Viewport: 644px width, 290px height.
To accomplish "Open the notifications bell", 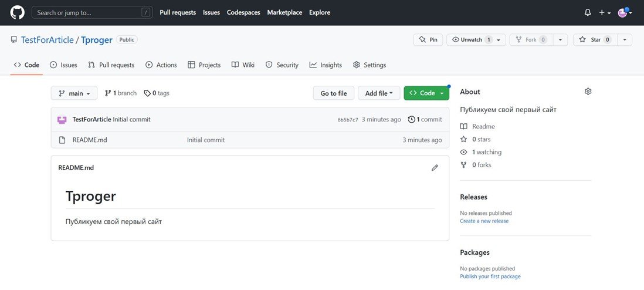I will click(x=587, y=13).
